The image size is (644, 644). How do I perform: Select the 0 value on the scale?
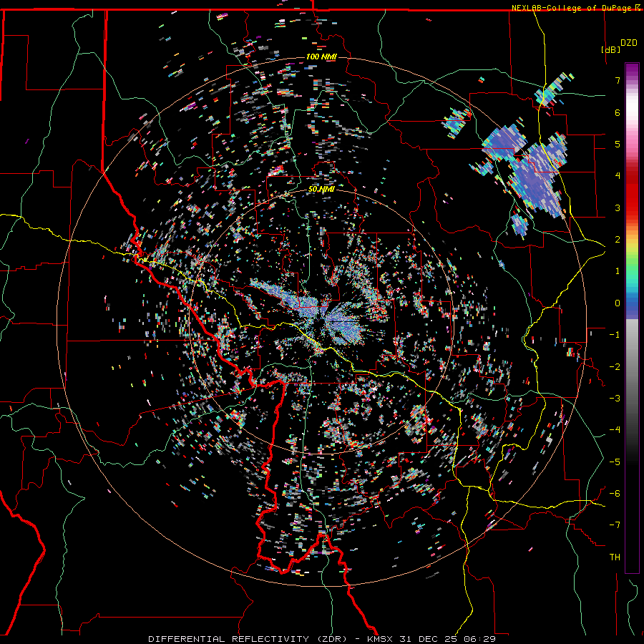point(618,303)
